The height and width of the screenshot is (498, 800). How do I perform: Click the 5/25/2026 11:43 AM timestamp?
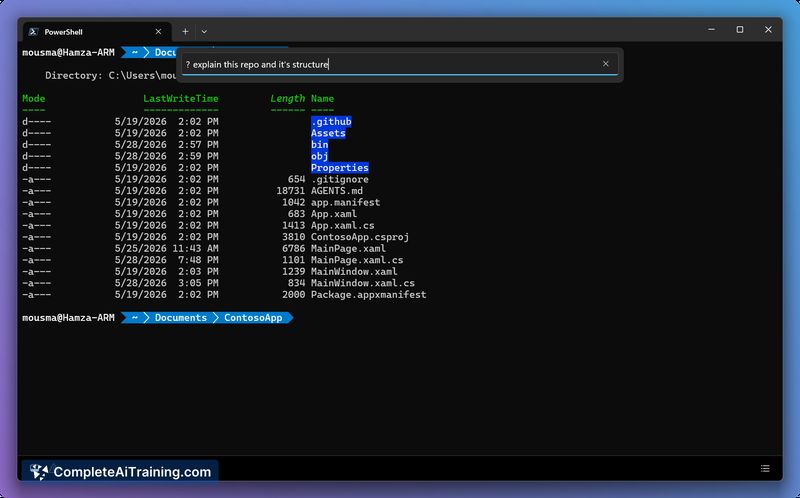pos(166,248)
